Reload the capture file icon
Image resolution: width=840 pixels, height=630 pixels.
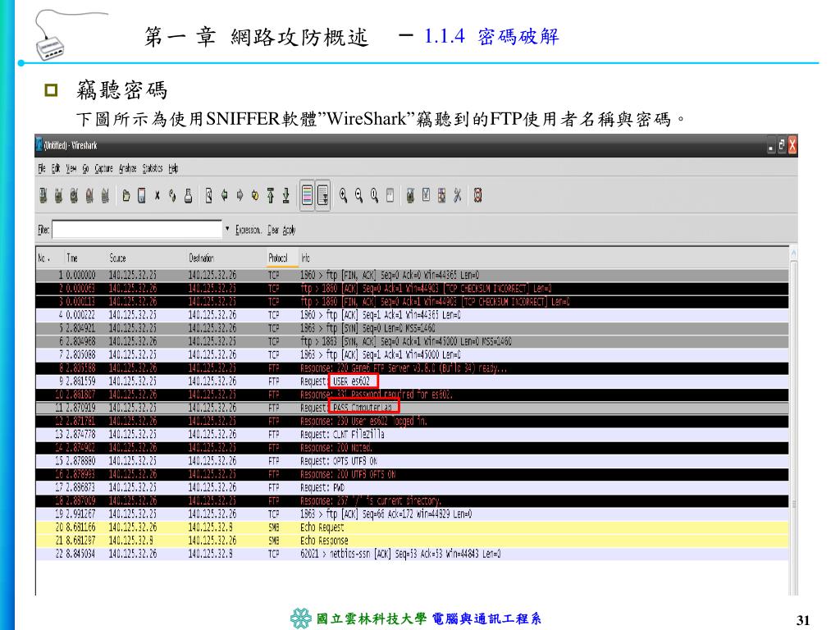click(172, 196)
